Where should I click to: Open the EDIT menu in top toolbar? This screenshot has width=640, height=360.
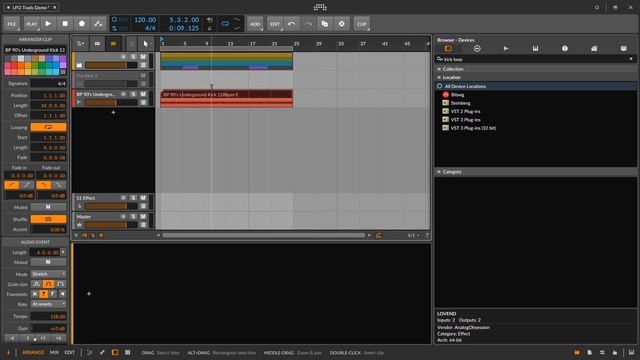[x=275, y=24]
